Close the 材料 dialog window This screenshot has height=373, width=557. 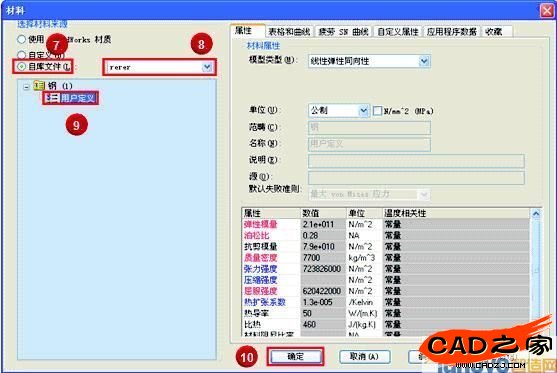coord(547,11)
